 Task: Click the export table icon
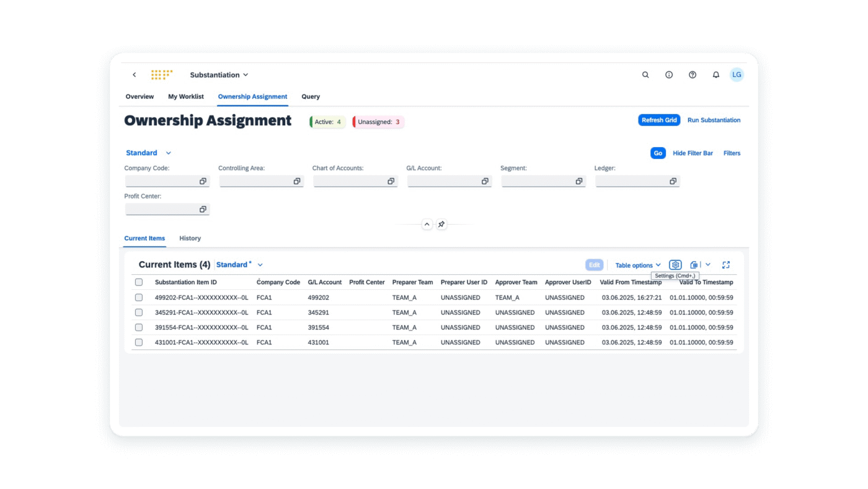(x=694, y=264)
